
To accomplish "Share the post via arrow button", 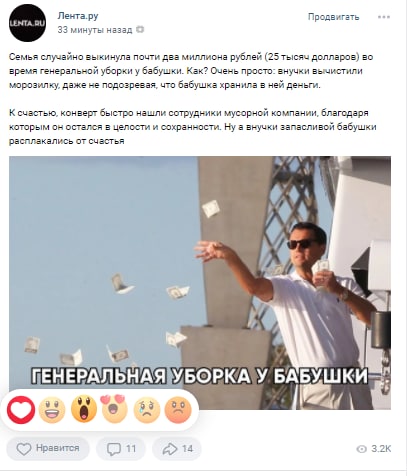I will (177, 449).
